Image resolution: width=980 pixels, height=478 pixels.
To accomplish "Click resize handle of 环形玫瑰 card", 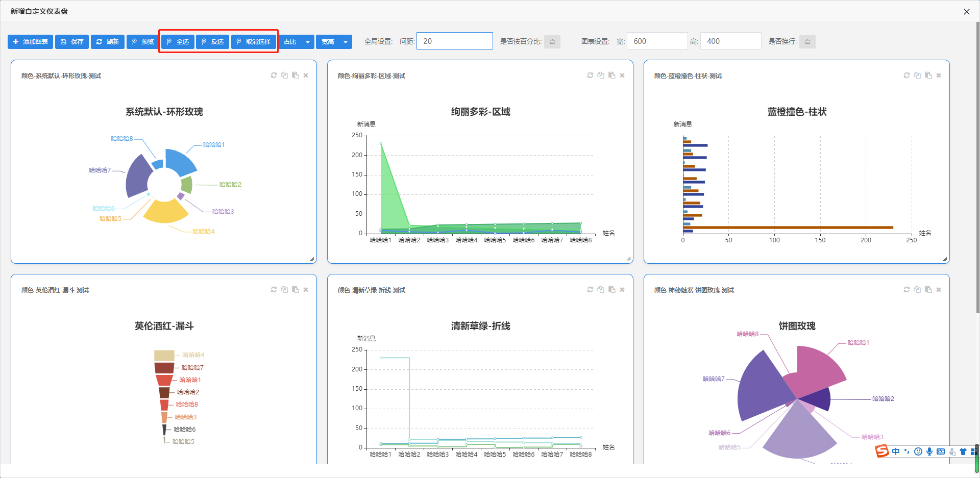I will click(x=312, y=259).
